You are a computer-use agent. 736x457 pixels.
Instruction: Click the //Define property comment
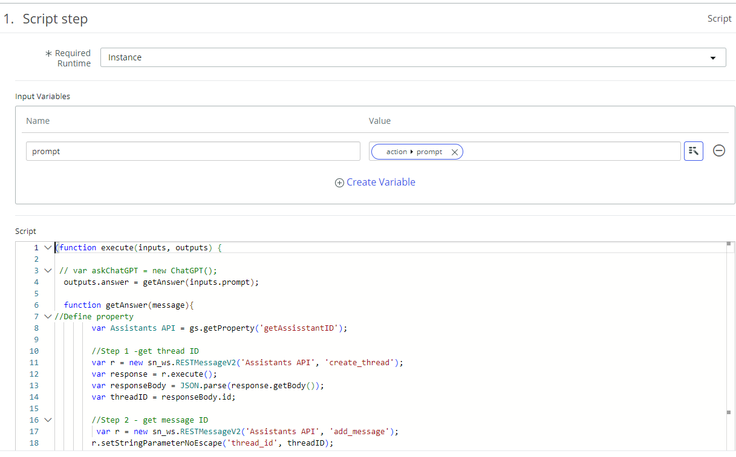[x=94, y=317]
